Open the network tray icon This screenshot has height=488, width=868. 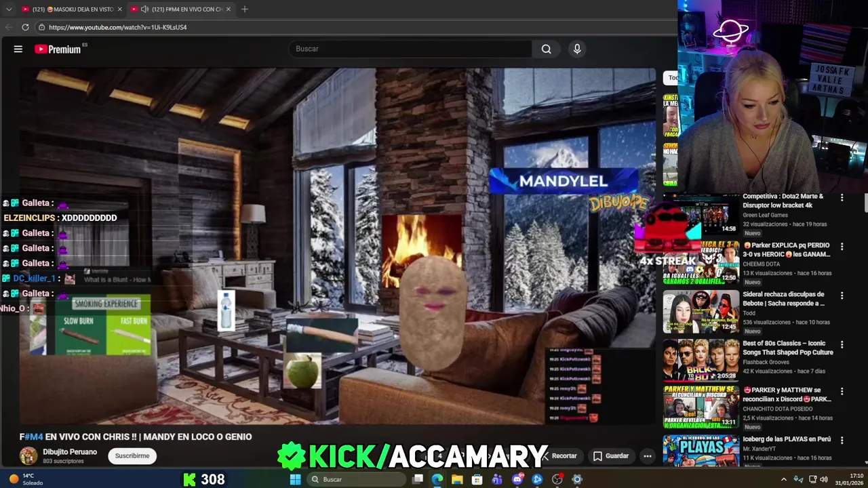point(812,479)
